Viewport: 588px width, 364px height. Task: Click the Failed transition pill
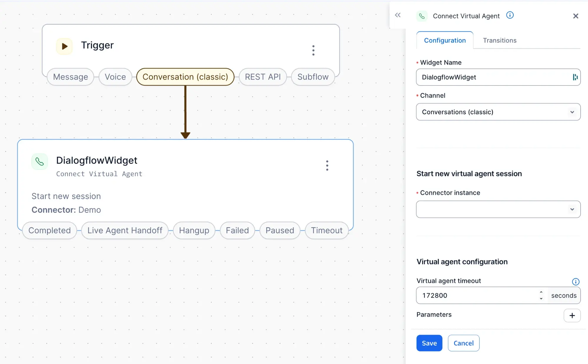pyautogui.click(x=237, y=230)
